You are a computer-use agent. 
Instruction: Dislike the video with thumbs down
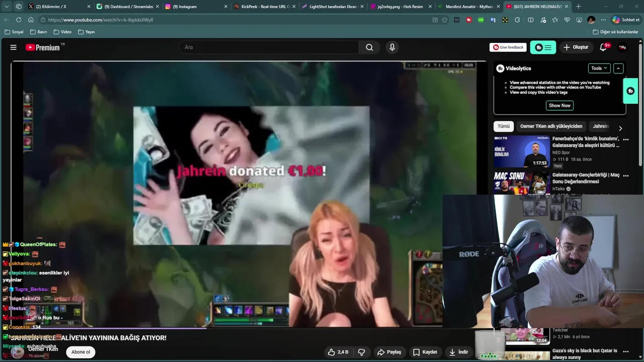point(361,352)
